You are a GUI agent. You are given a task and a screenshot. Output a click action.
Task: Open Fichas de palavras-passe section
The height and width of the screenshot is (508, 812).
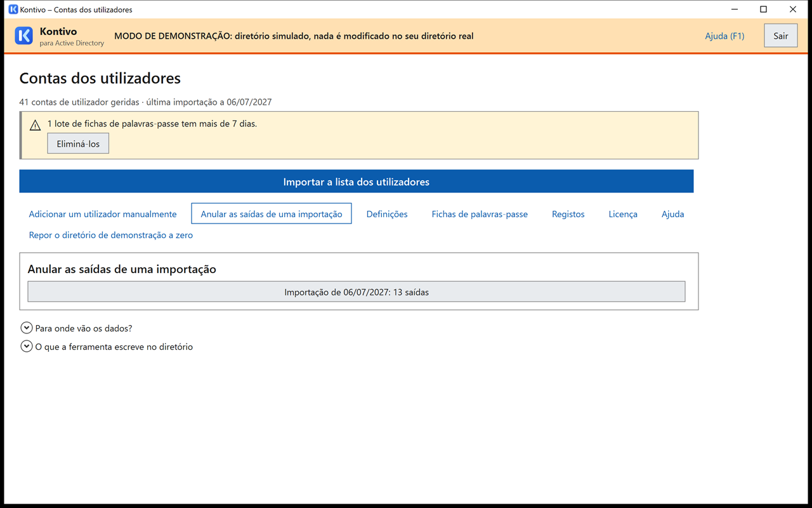click(x=480, y=214)
